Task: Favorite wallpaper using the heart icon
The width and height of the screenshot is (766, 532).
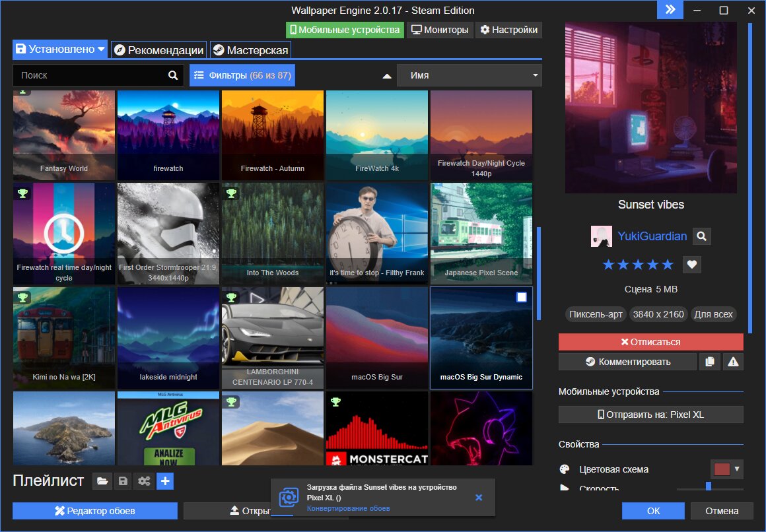Action: point(692,265)
